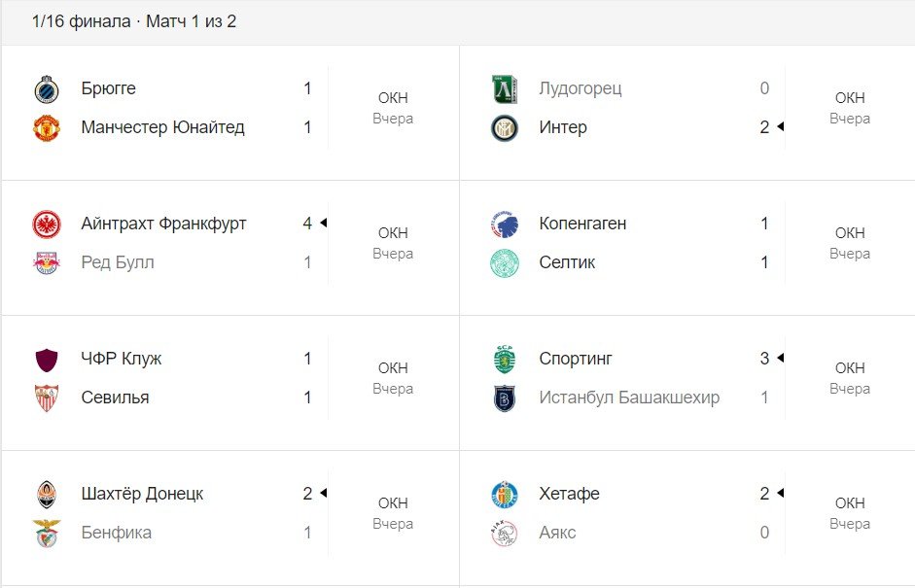Open the Копенгаген team name link
This screenshot has width=915, height=588.
tap(582, 224)
